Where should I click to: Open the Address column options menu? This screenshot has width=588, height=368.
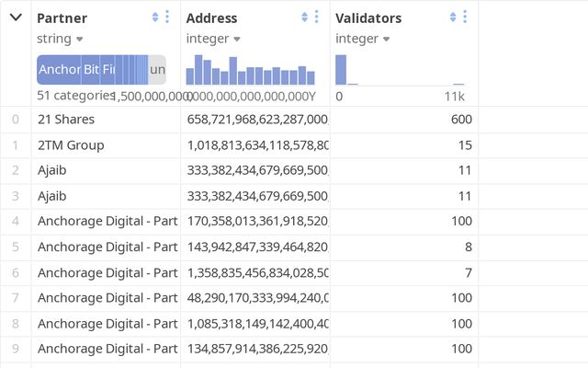tap(317, 17)
